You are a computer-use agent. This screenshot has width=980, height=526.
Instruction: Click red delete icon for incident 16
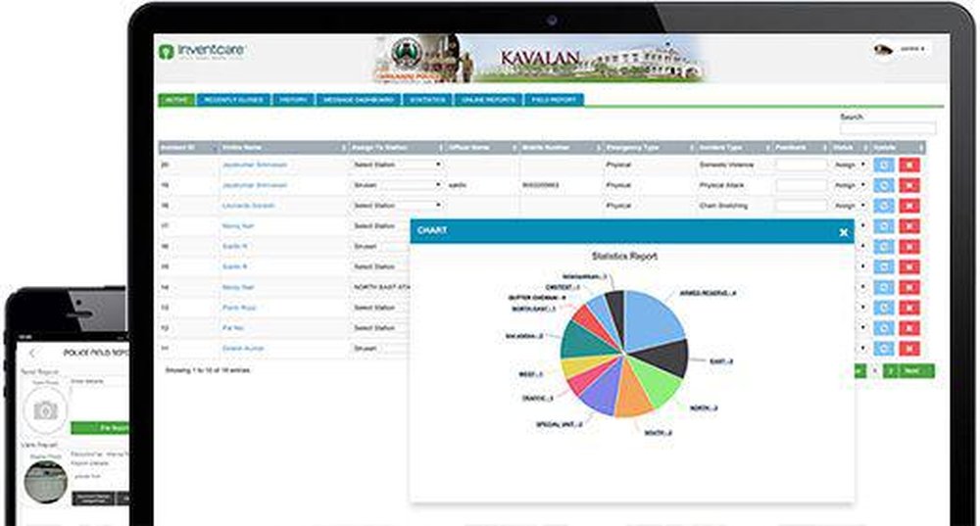908,247
